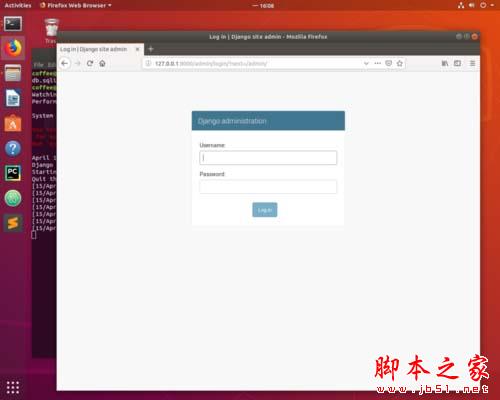Show applications grid in the dock
The width and height of the screenshot is (500, 400).
[13, 387]
